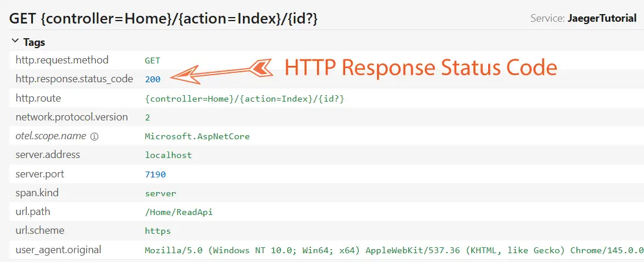Click the user_agent.original tag key
Viewport: 644px width, 262px height.
(58, 250)
